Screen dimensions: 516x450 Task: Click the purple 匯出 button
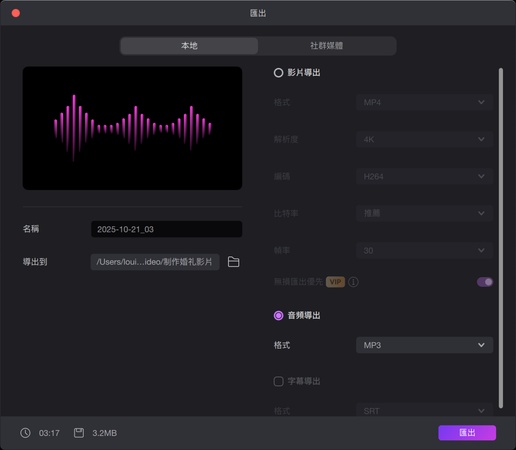point(467,433)
